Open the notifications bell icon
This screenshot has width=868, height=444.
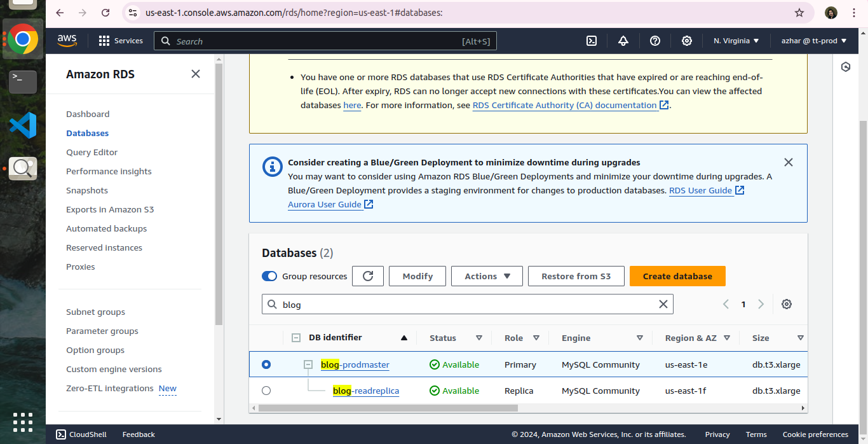coord(623,41)
